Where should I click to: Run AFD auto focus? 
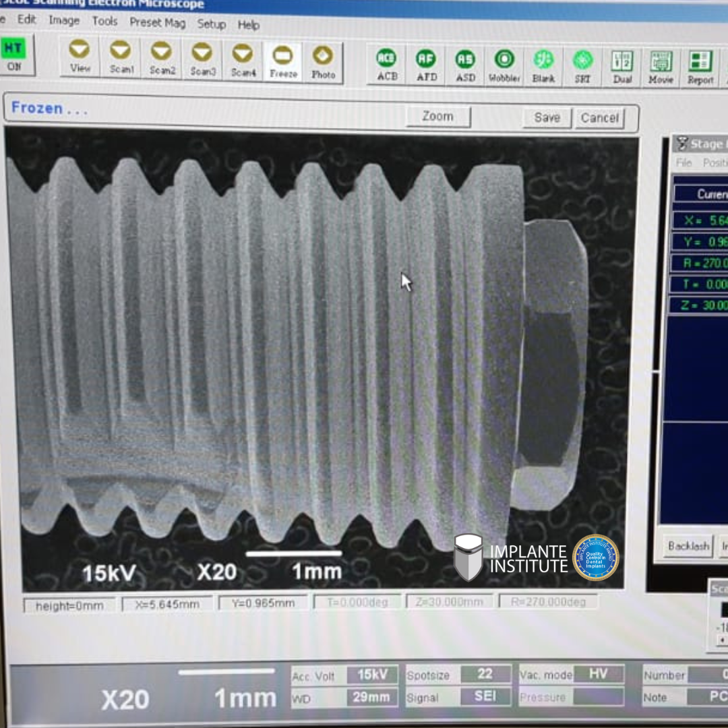pos(426,66)
